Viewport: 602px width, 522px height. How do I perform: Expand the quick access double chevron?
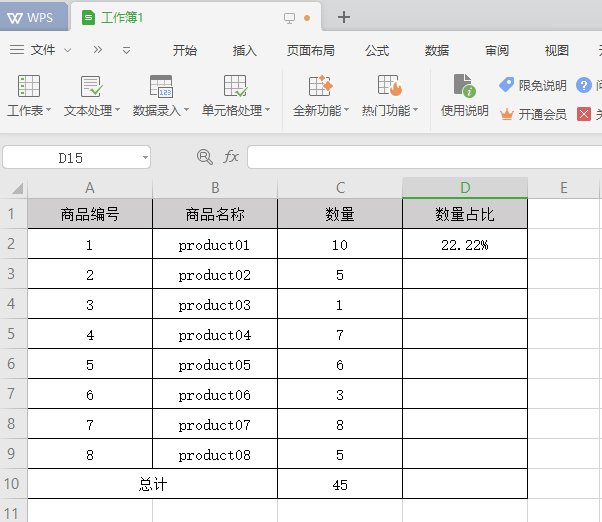tap(98, 50)
